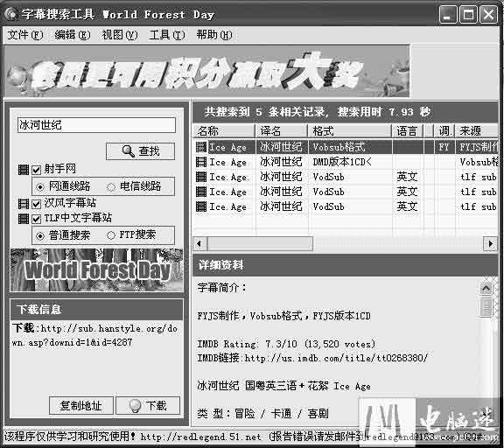
Task: Click the app icon in the title bar
Action: tap(11, 14)
